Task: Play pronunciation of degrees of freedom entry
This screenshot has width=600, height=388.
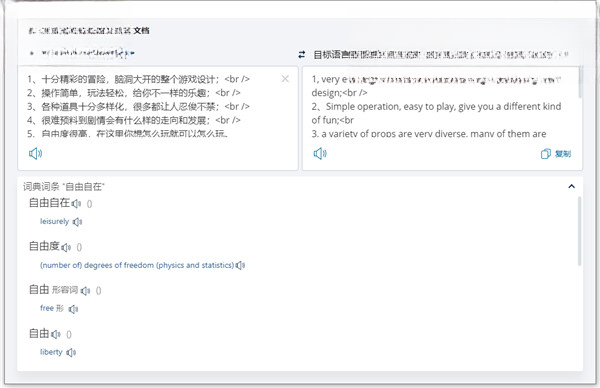Action: point(240,265)
